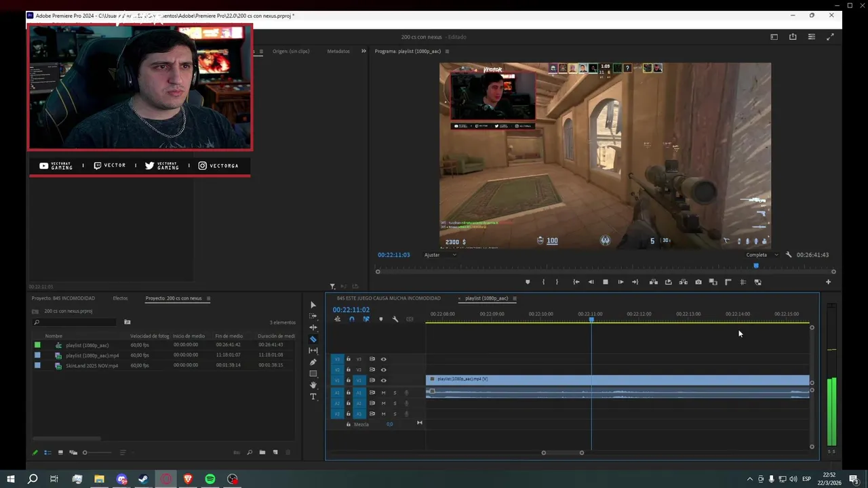This screenshot has width=868, height=488.
Task: Add marker in timeline header
Action: point(380,319)
